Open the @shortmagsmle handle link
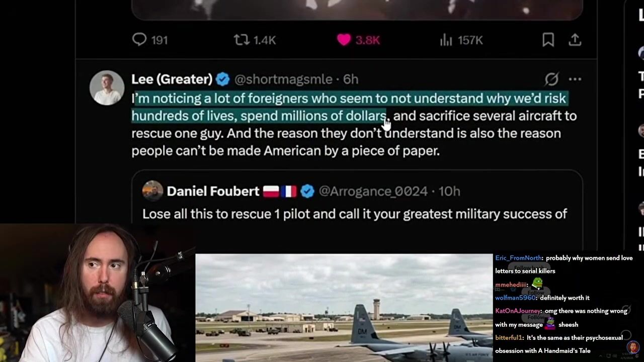Screen dimensions: 644x362 [283, 79]
